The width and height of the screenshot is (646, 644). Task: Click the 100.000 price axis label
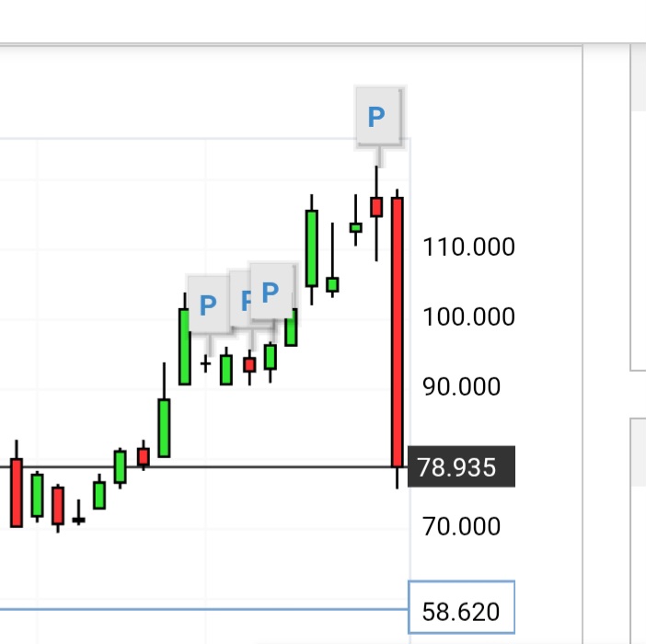click(x=468, y=316)
